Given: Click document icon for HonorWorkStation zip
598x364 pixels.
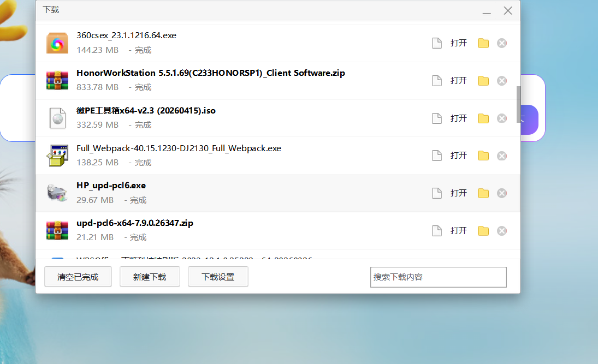Looking at the screenshot, I should pyautogui.click(x=437, y=81).
